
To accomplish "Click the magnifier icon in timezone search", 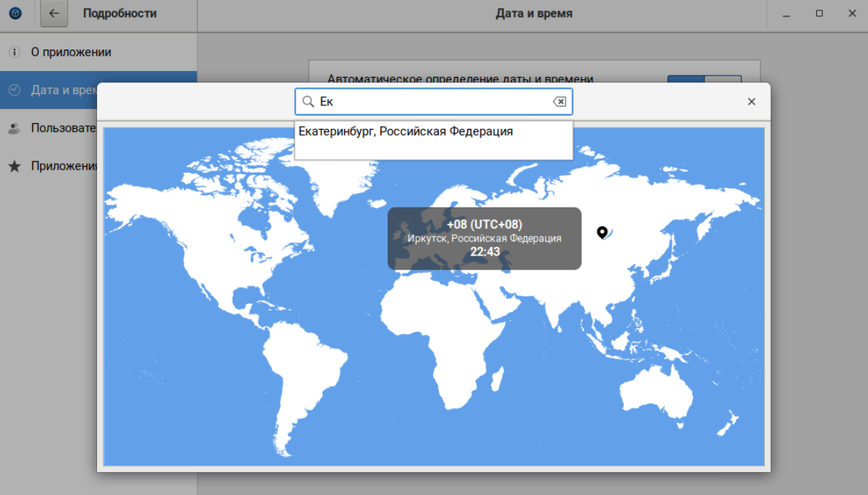I will coord(308,102).
